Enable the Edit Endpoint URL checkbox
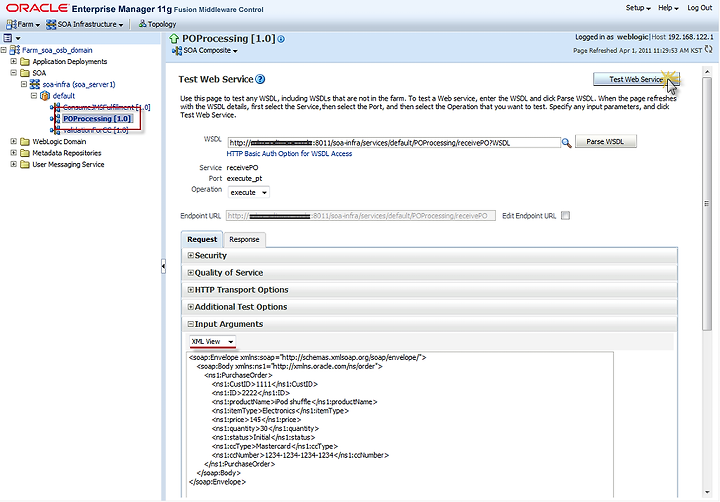Screen dimensions: 720x502 pos(565,215)
